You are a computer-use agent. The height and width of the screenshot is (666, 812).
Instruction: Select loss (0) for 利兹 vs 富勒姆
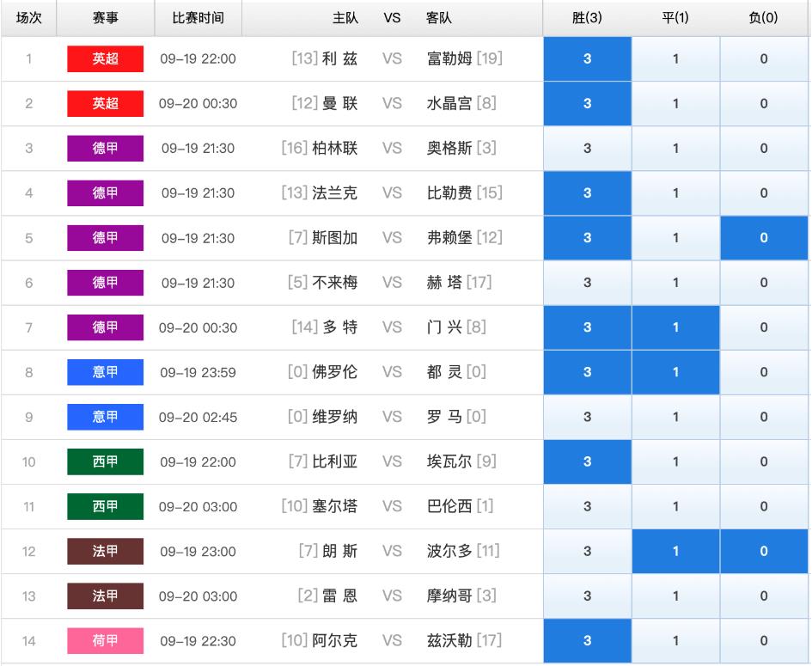(x=764, y=58)
